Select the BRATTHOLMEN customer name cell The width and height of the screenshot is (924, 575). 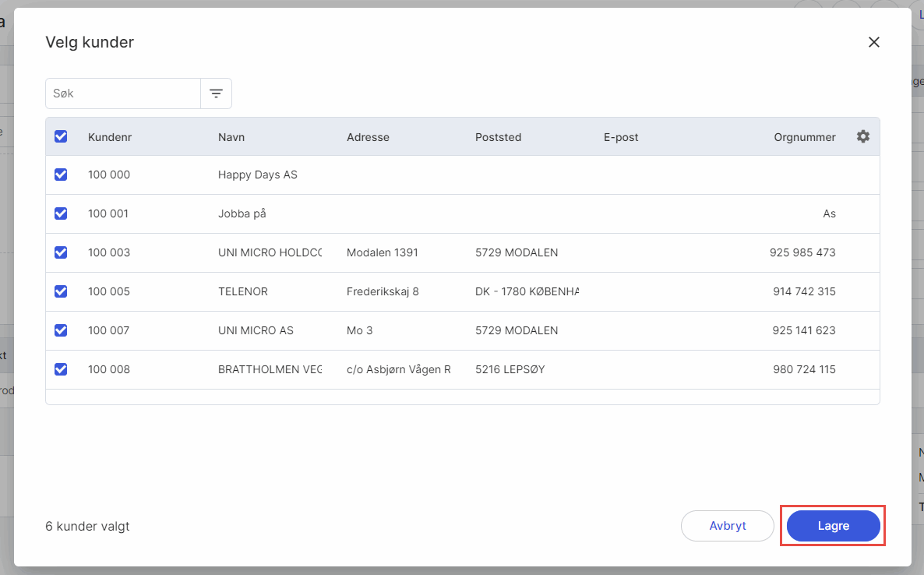pyautogui.click(x=270, y=369)
